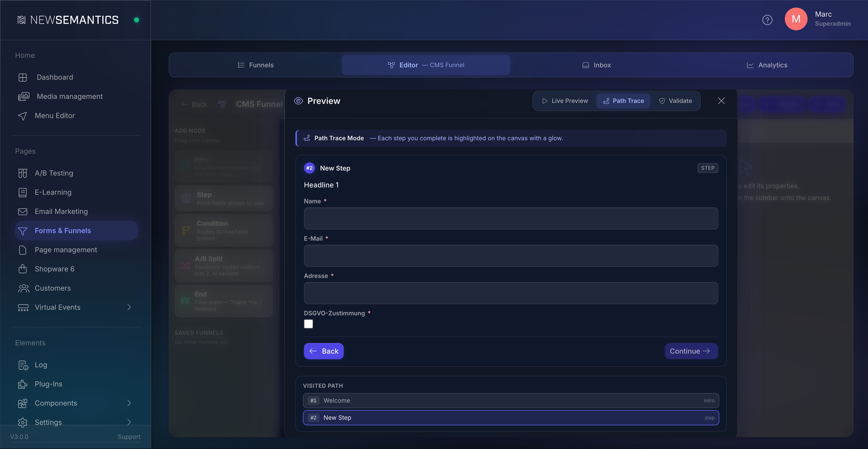Select the A/B Testing icon
The height and width of the screenshot is (449, 868).
23,173
